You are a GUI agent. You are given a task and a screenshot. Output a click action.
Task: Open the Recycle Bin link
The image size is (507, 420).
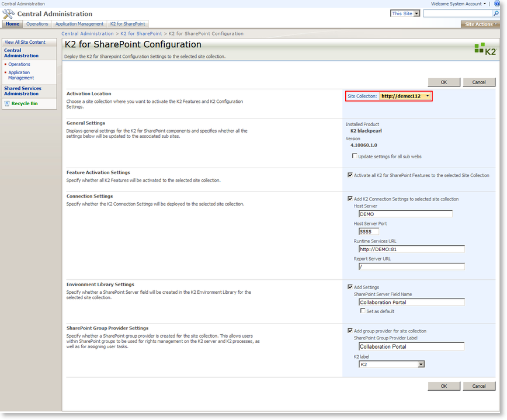[x=25, y=103]
